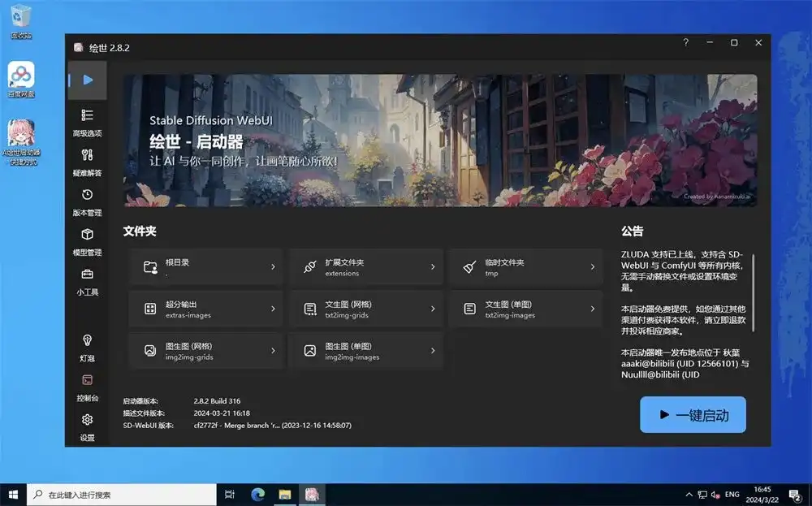Screen dimensions: 812x506
Task: Open the 控制台 console panel
Action: (x=87, y=387)
